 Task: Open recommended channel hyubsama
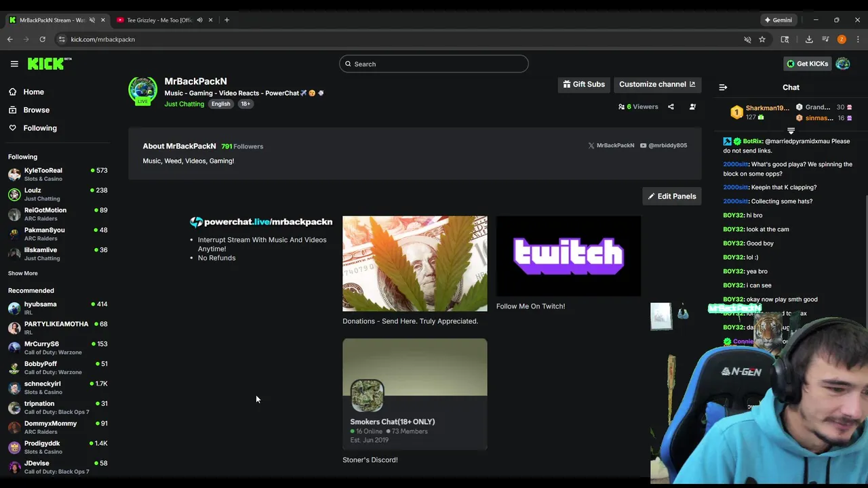(x=58, y=308)
